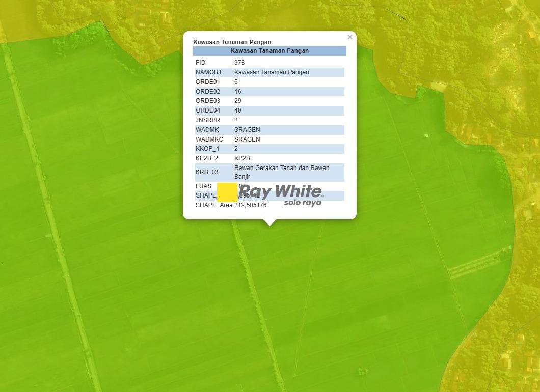Select the WADMKC row with SRAGEN
540x392 pixels.
[x=269, y=139]
